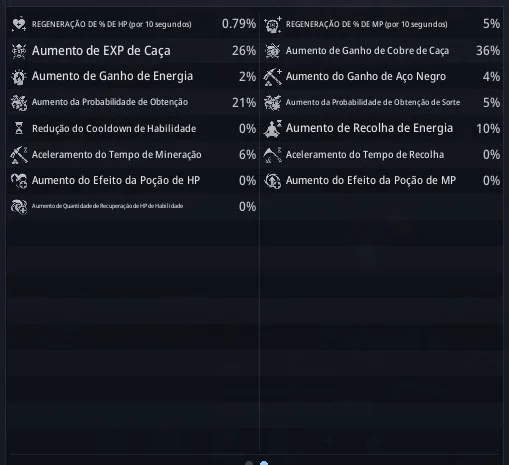The height and width of the screenshot is (465, 509).
Task: Select the HP skill recovery amount row
Action: click(133, 207)
